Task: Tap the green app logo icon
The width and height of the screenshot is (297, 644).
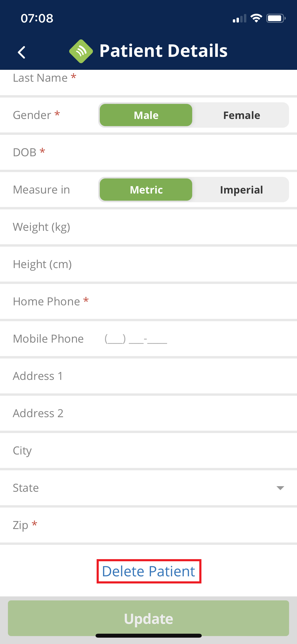Action: pos(81,51)
